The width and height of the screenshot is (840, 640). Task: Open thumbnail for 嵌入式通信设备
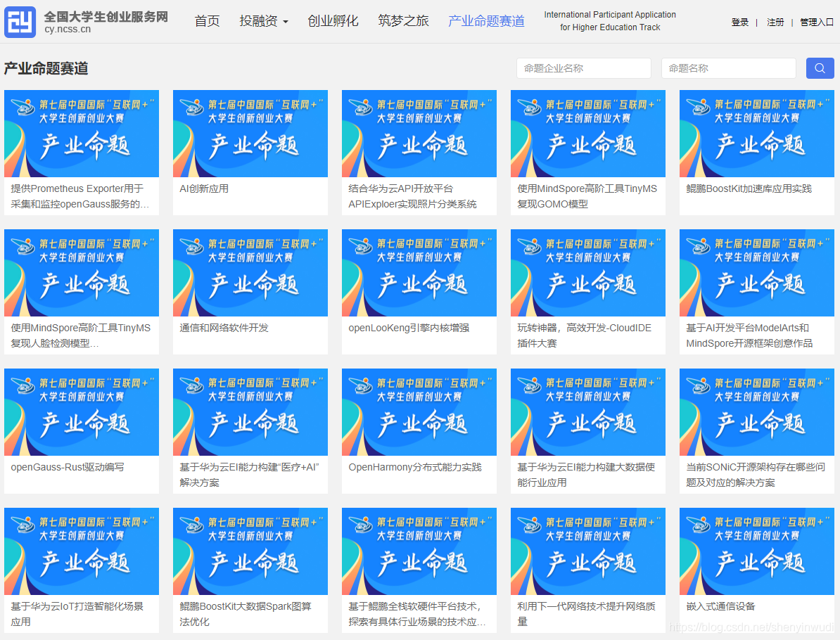[756, 551]
